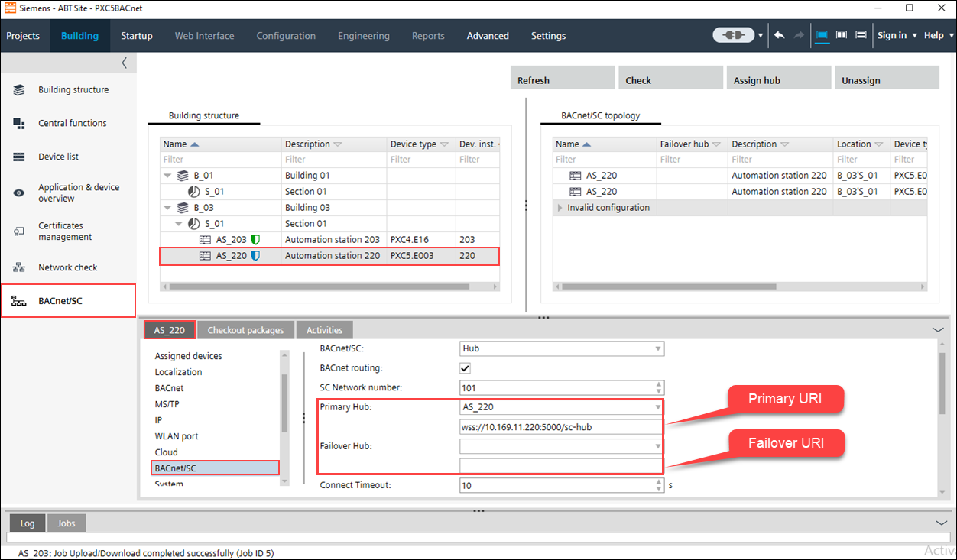Collapse the B_03 building tree node
957x560 pixels.
point(168,208)
